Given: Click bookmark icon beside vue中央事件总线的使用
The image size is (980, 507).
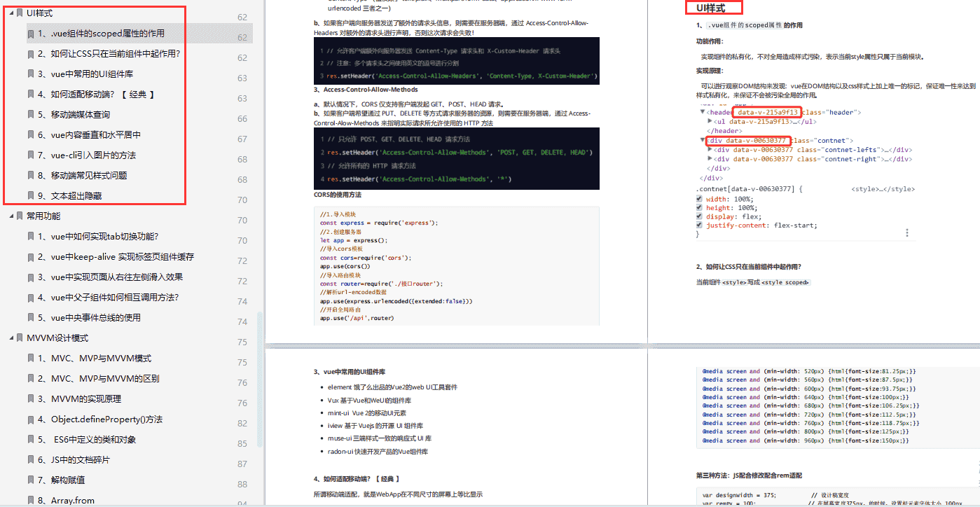Looking at the screenshot, I should tap(31, 318).
